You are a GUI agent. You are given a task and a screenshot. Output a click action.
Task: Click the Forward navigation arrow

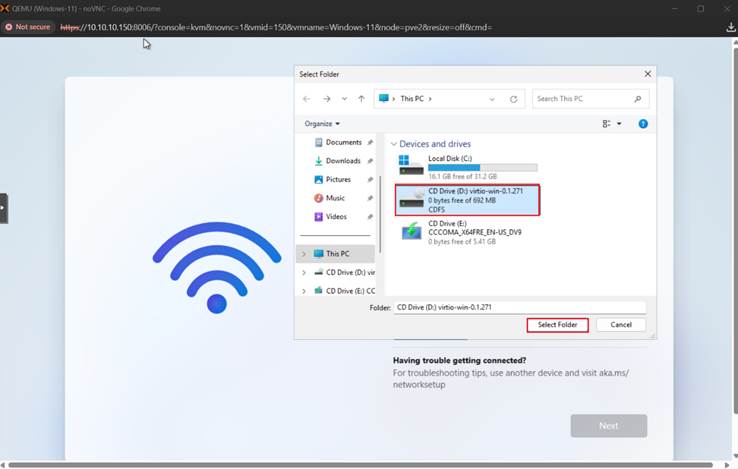[326, 99]
